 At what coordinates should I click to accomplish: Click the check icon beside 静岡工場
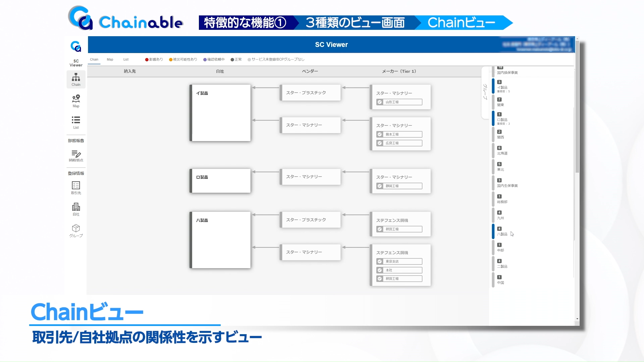380,186
